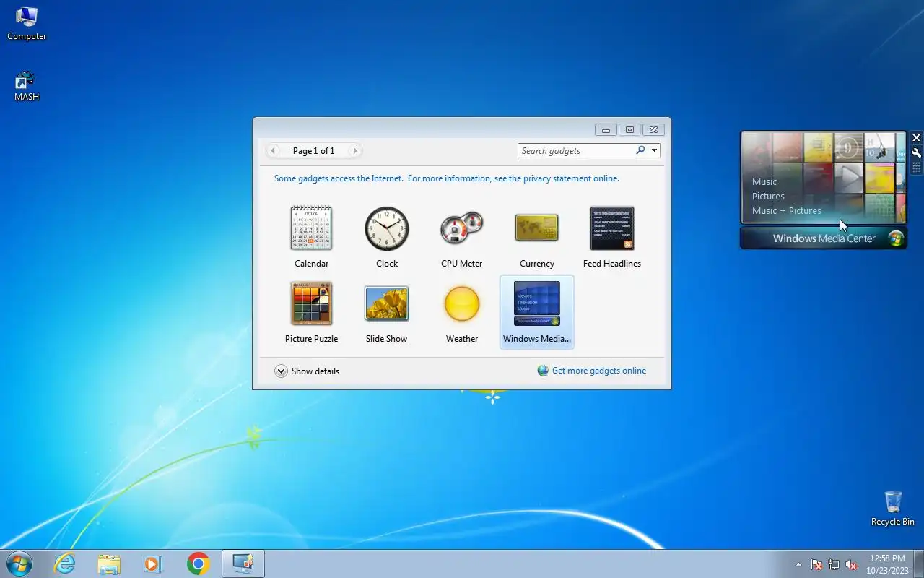Select the CPU Meter gadget

tap(462, 237)
